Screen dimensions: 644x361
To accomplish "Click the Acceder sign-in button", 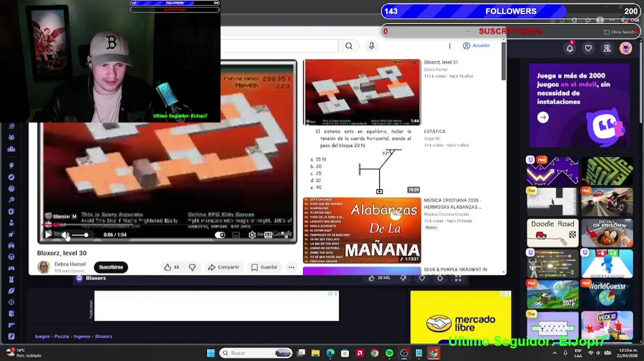I will coord(476,46).
